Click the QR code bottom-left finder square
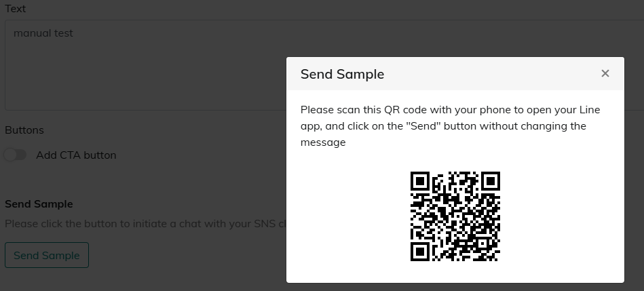 [x=421, y=251]
